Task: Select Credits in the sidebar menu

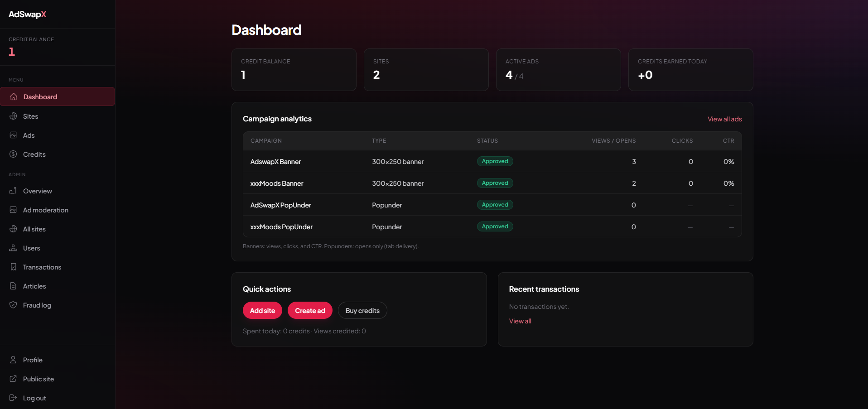Action: pos(58,154)
